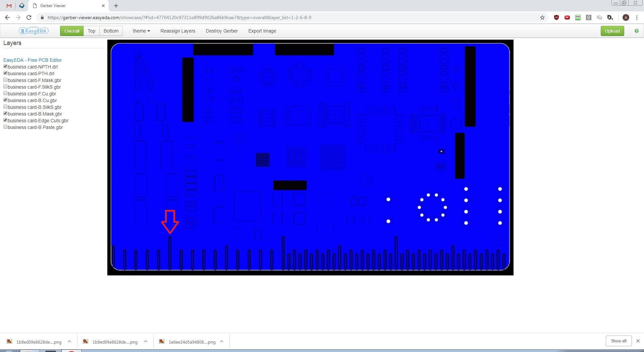
Task: Click the green Upload button
Action: [x=612, y=31]
